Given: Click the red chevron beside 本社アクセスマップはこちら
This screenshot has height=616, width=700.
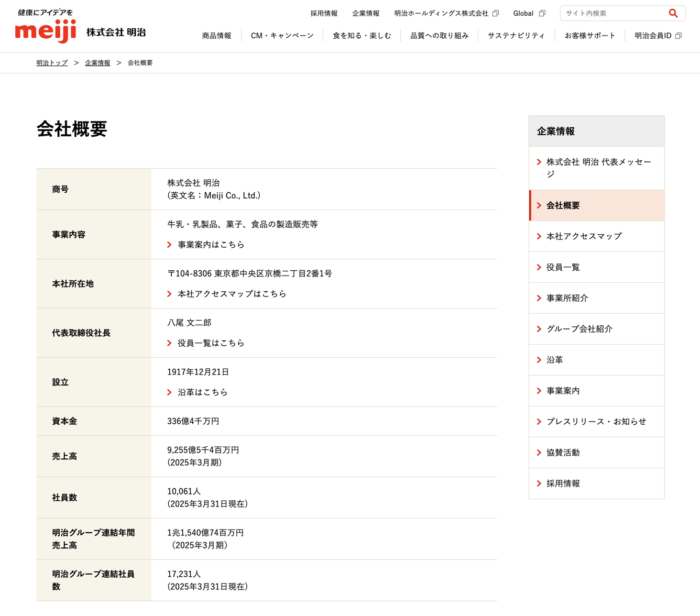Looking at the screenshot, I should [169, 294].
